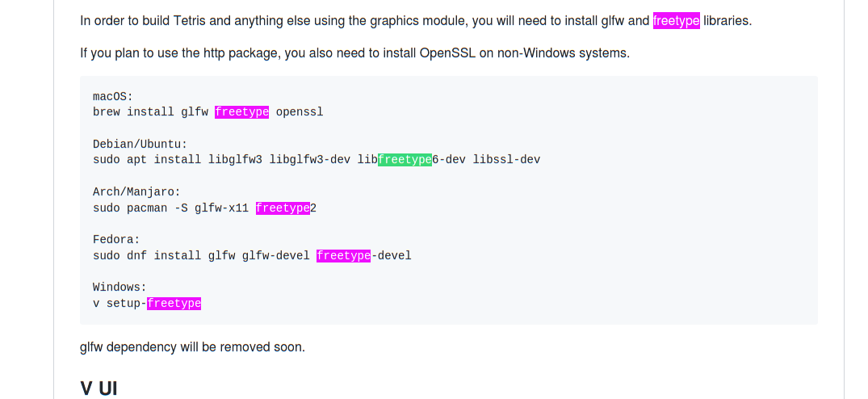Click the "macOS:" label in code block
This screenshot has height=399, width=868.
point(113,97)
